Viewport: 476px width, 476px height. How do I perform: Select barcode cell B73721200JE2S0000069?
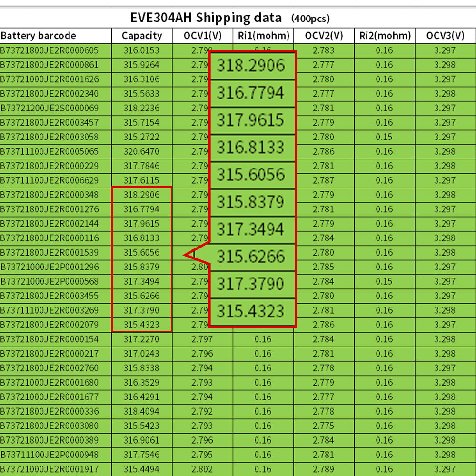tap(50, 108)
